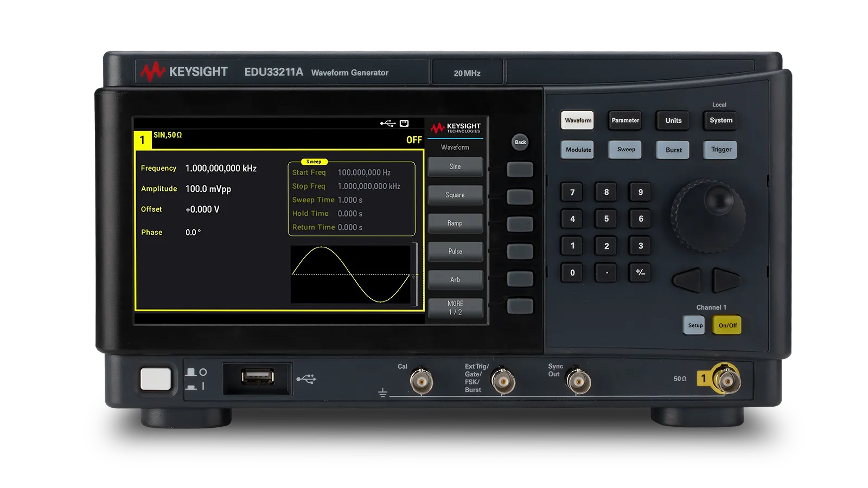Screen dimensions: 868x488
Task: Select the Square waveform softkey
Action: [x=455, y=195]
